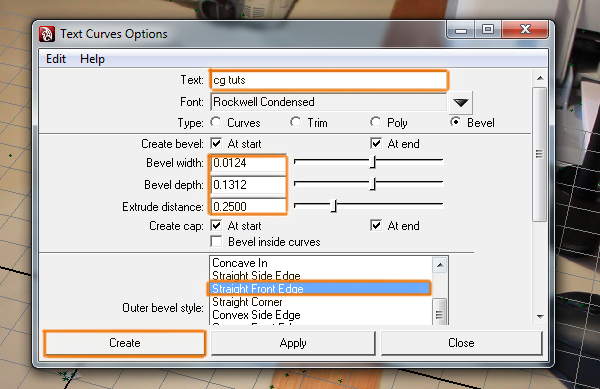
Task: Toggle Create bevel At end checkbox
Action: click(376, 144)
